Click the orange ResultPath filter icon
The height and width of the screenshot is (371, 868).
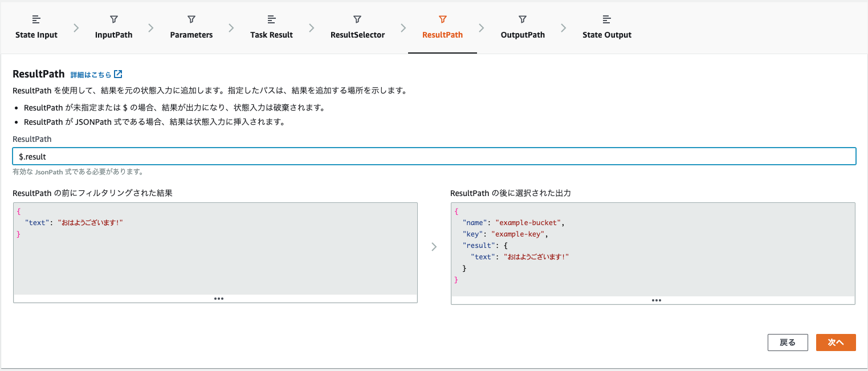[x=442, y=19]
